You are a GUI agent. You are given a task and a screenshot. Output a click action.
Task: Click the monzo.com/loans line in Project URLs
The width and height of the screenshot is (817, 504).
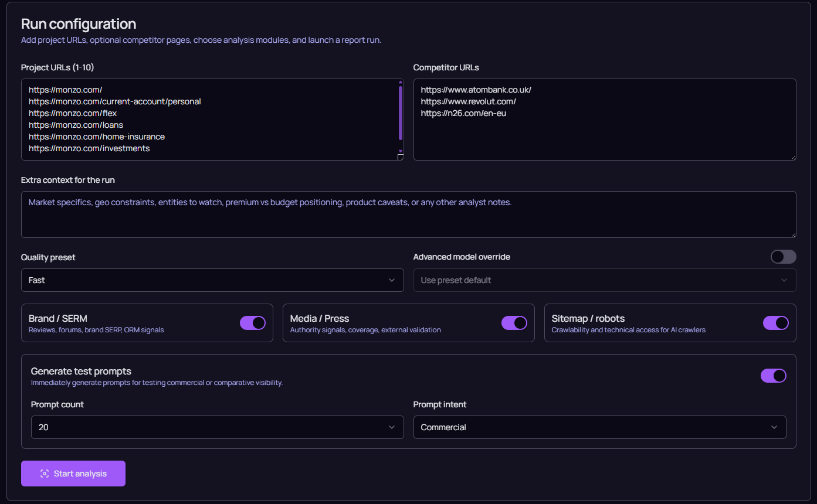[76, 125]
